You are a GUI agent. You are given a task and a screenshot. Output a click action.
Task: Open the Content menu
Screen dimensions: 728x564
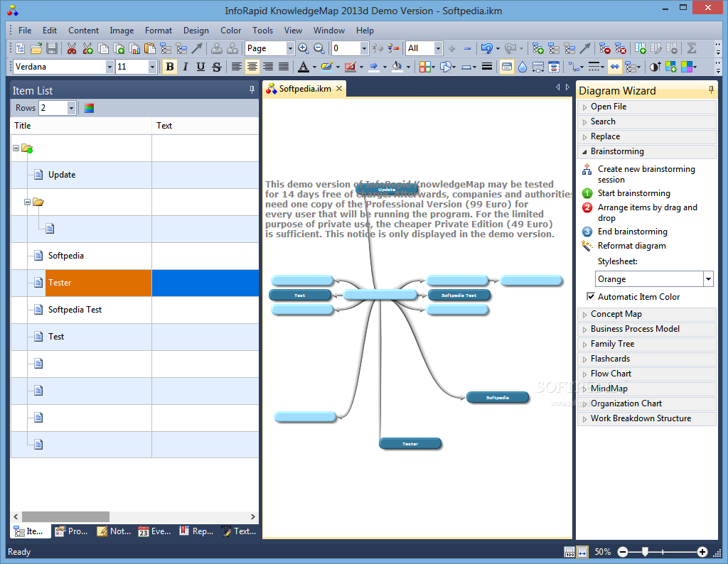[x=84, y=30]
